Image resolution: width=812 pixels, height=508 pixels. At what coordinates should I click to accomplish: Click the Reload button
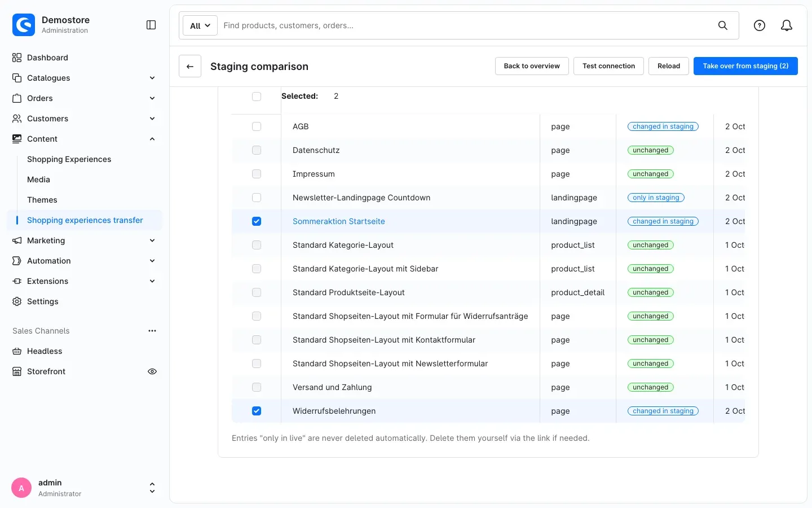(669, 66)
